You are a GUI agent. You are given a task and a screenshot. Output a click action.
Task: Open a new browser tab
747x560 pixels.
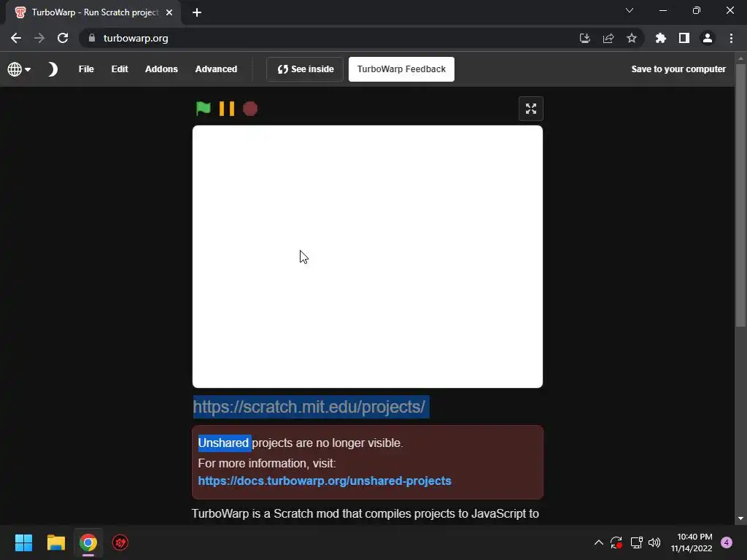tap(197, 13)
